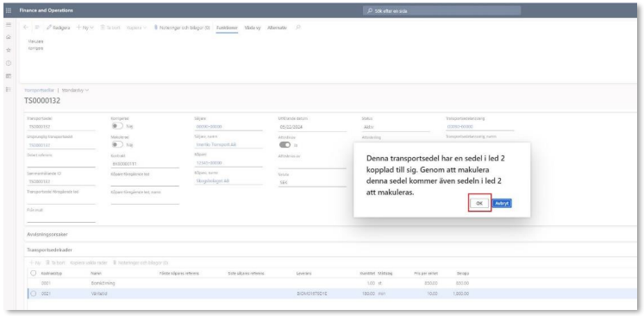The height and width of the screenshot is (316, 644).
Task: Click the Väntetid name cell
Action: point(98,294)
